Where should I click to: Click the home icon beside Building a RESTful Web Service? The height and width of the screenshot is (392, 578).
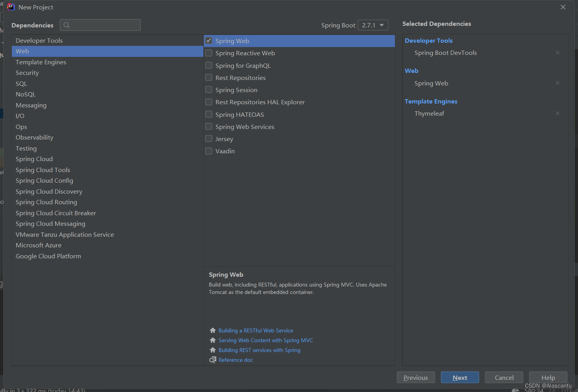[213, 330]
